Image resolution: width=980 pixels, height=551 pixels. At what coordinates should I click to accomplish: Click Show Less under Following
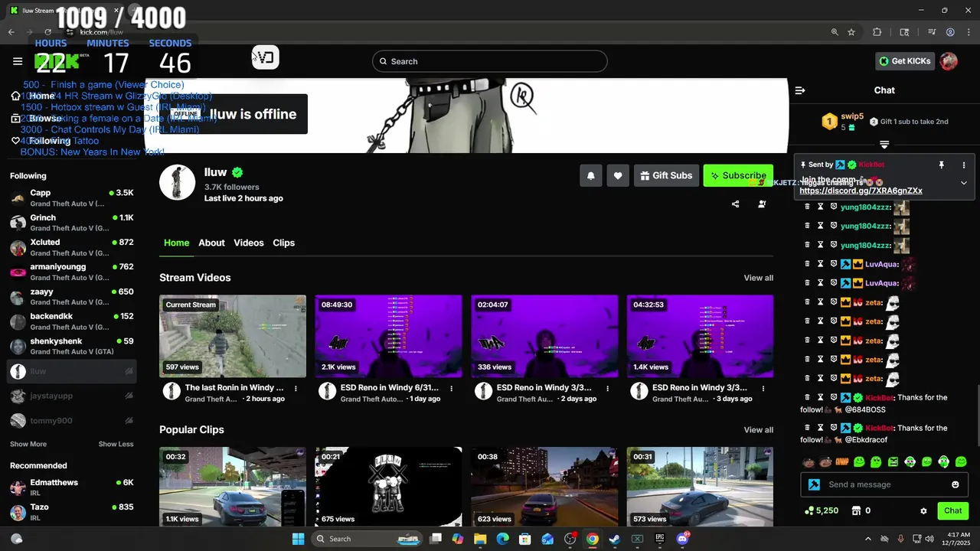pos(116,444)
